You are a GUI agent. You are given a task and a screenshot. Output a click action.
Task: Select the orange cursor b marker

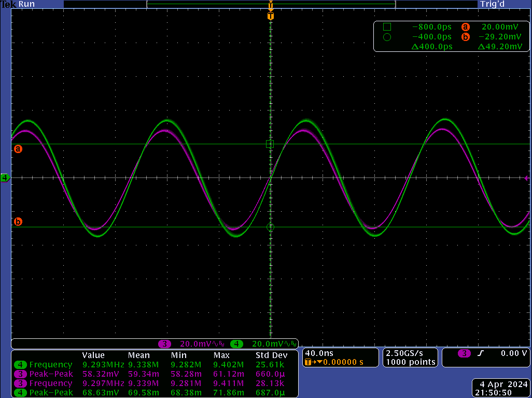pos(18,222)
